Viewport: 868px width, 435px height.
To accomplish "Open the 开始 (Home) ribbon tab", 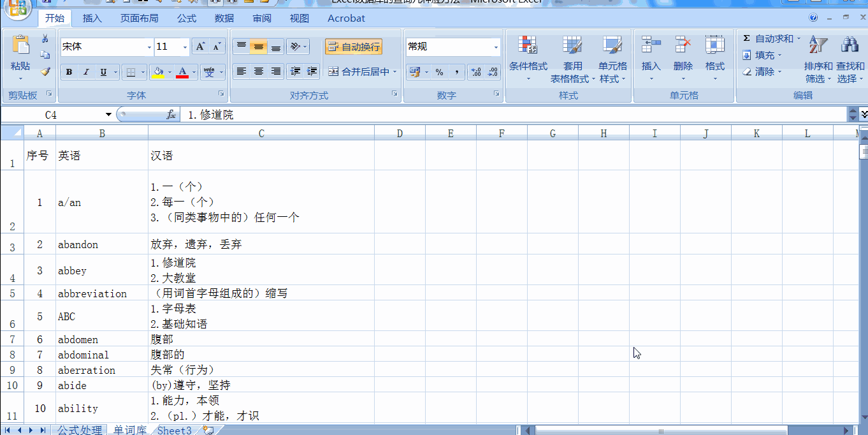I will (x=55, y=18).
